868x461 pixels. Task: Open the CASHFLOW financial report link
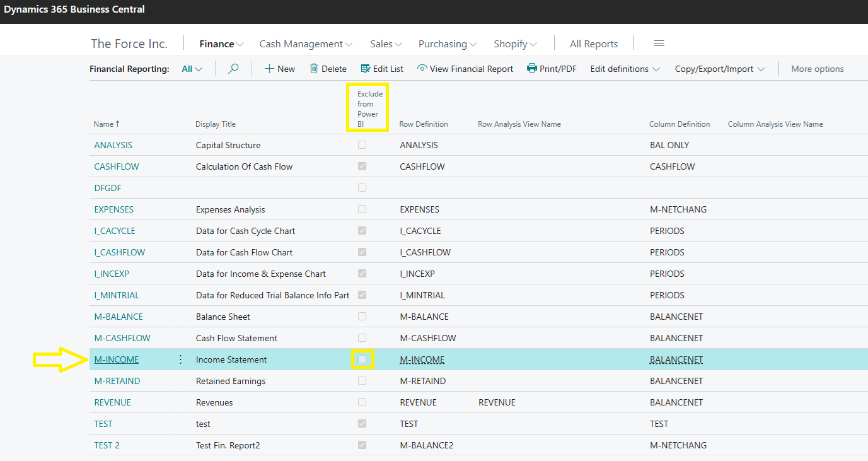coord(117,166)
